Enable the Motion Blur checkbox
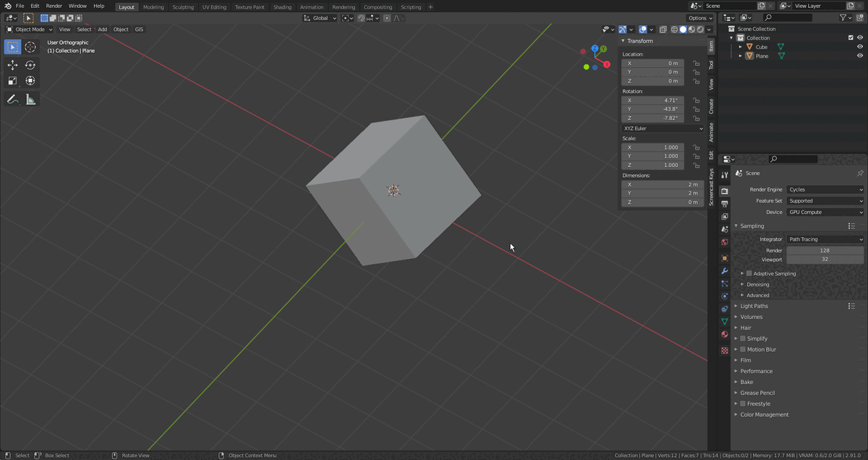The height and width of the screenshot is (460, 868). [743, 349]
